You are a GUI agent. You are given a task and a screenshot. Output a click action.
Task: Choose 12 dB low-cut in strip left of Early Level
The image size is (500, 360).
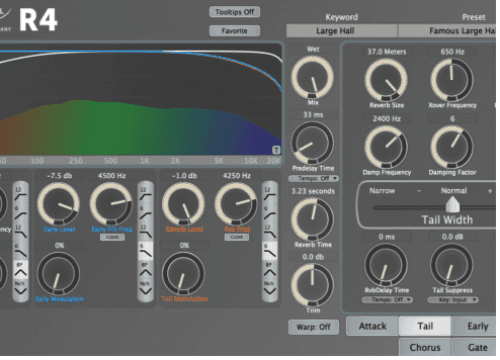(x=21, y=194)
